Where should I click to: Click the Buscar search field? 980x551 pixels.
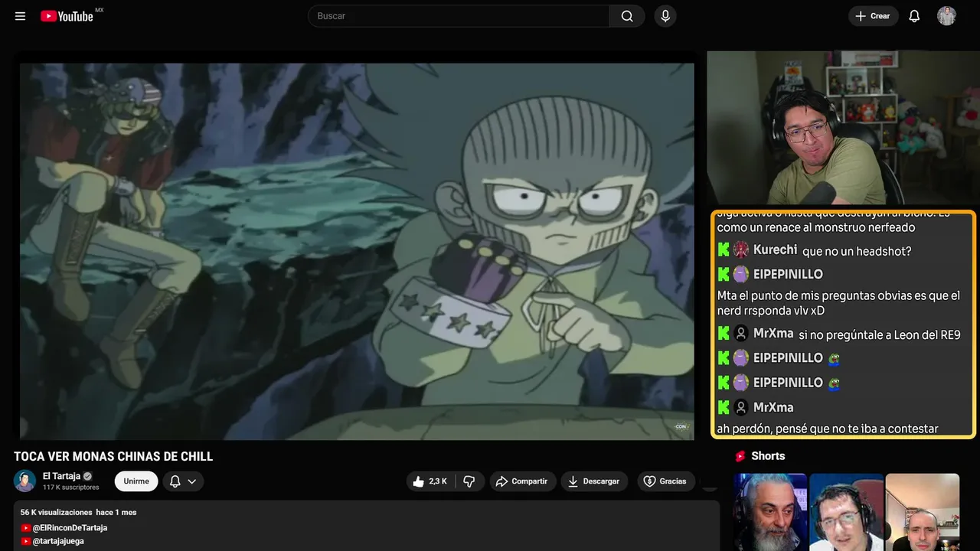tap(459, 16)
